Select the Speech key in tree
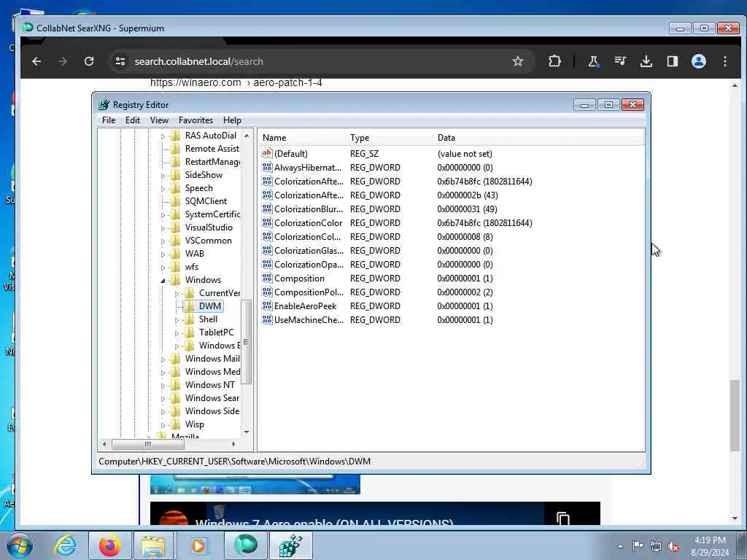Screen dimensions: 747x560 (198, 188)
